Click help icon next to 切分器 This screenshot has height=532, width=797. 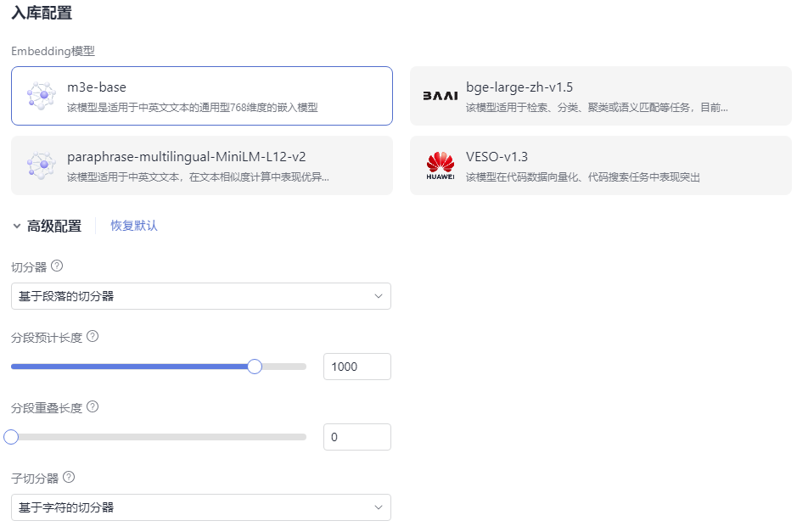(x=57, y=266)
